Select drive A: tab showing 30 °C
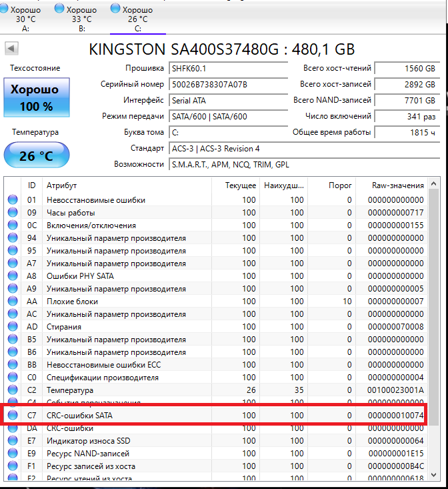 point(26,19)
